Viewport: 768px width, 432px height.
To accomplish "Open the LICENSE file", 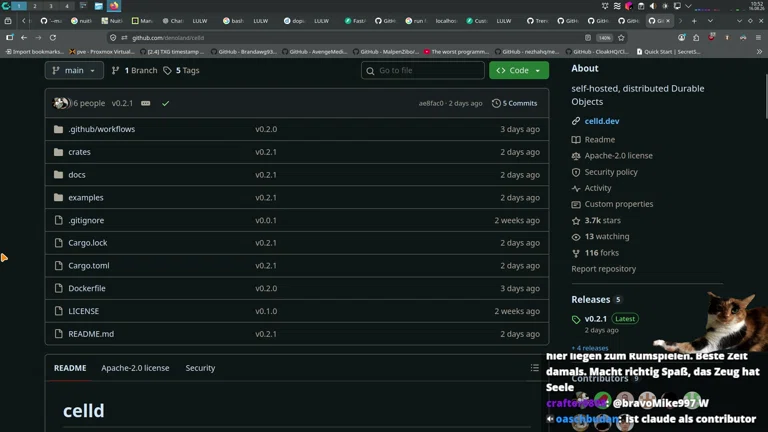I will (84, 311).
